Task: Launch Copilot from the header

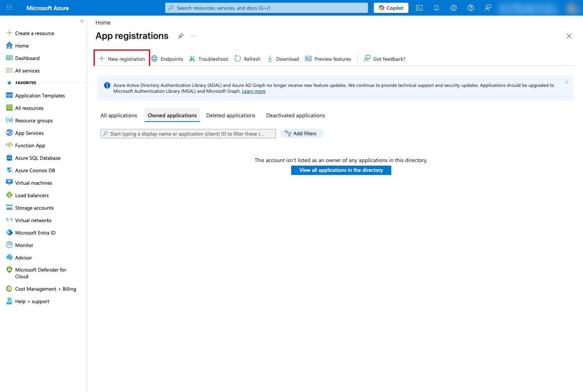Action: [391, 8]
